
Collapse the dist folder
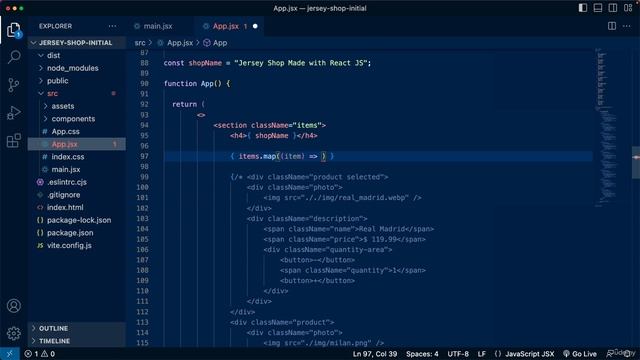77,56
